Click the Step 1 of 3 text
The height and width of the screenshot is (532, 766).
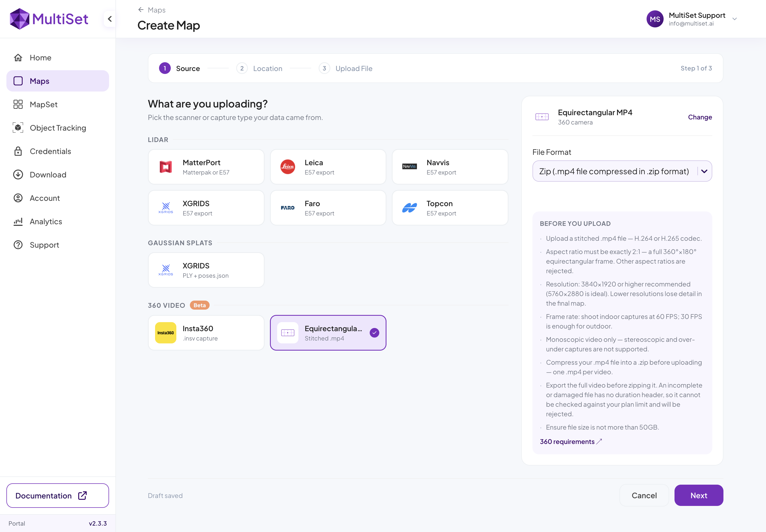coord(696,68)
